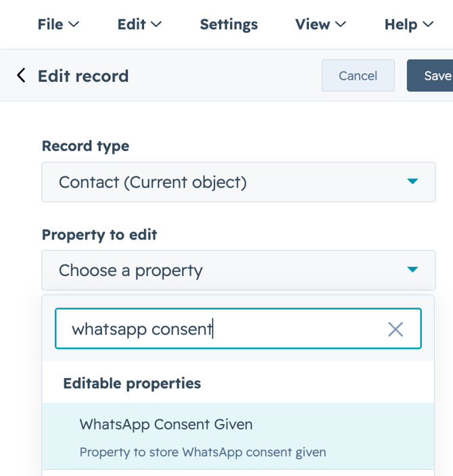Viewport: 453px width, 476px height.
Task: Select WhatsApp Consent Given property
Action: (x=166, y=425)
